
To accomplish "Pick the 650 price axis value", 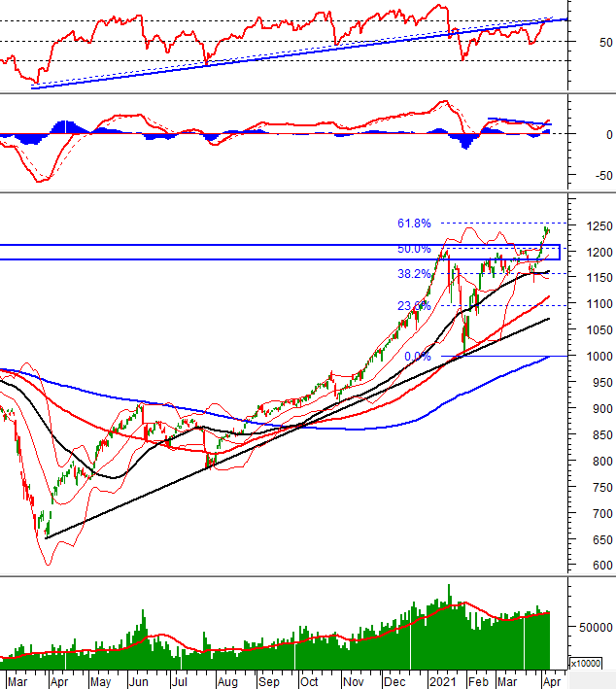I will pyautogui.click(x=602, y=539).
